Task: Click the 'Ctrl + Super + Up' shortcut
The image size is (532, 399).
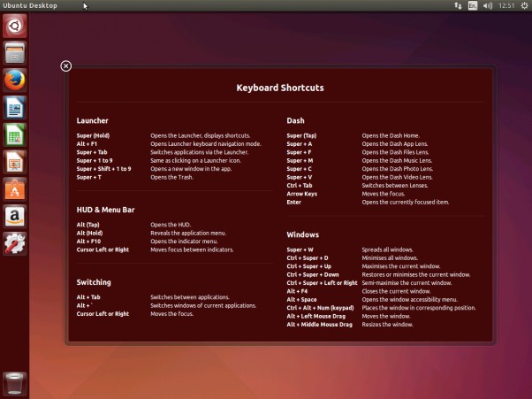Action: coord(308,266)
